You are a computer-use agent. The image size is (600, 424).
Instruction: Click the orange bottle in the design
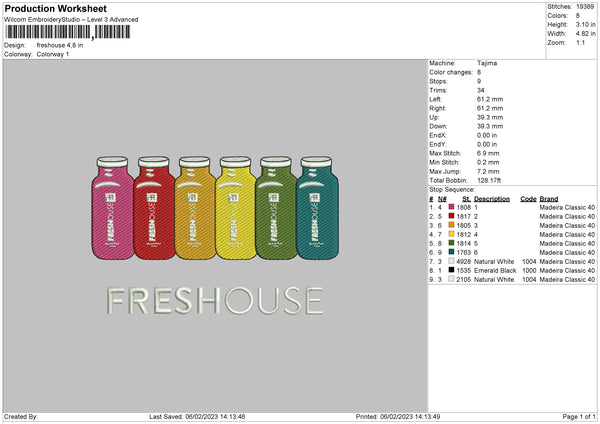195,208
